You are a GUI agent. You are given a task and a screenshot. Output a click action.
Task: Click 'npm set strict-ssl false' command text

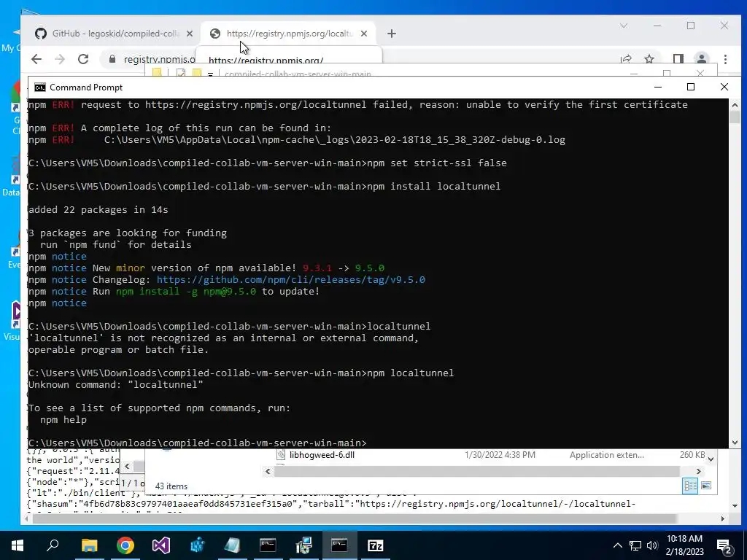tap(437, 163)
